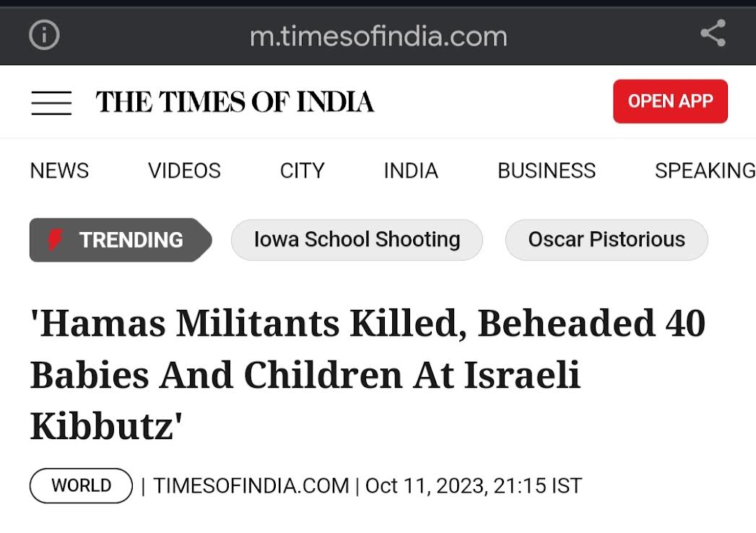Screen dimensions: 756x533
Task: Select the CITY tab
Action: (x=303, y=170)
